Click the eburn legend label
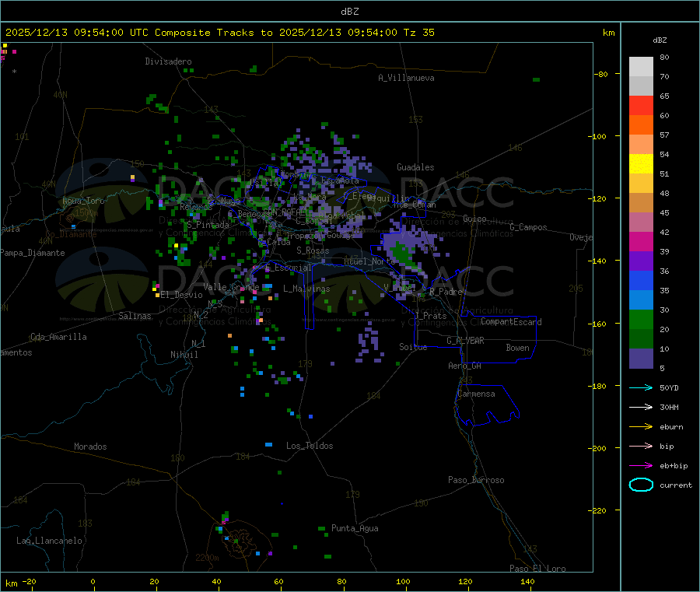 coord(671,427)
